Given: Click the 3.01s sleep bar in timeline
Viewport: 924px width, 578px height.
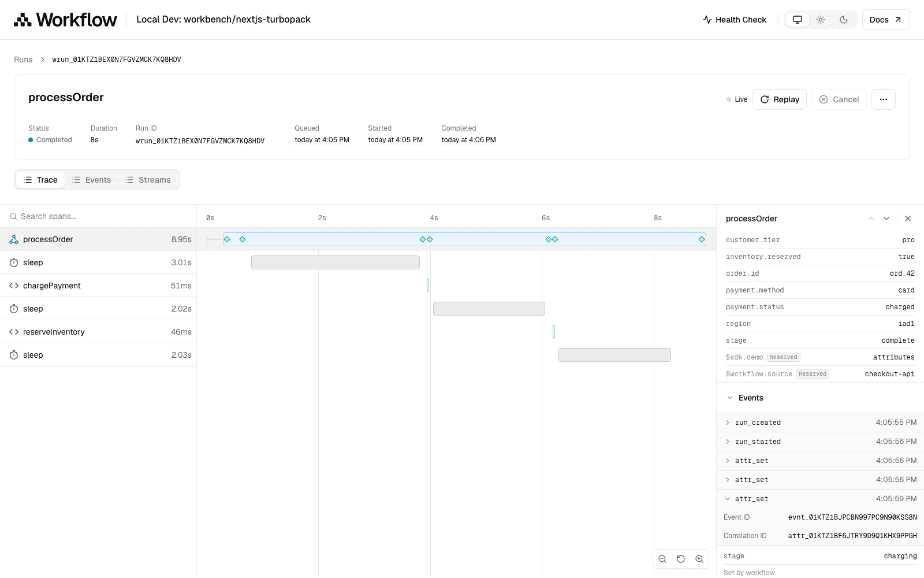Looking at the screenshot, I should (x=336, y=262).
